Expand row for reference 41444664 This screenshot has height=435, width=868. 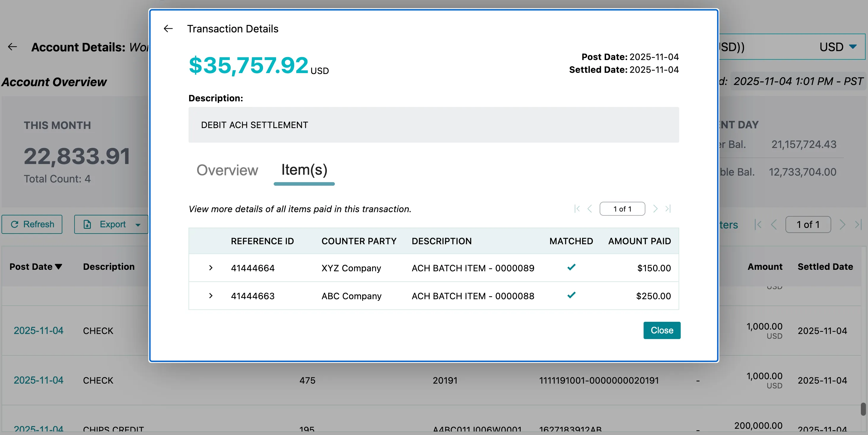click(x=210, y=268)
